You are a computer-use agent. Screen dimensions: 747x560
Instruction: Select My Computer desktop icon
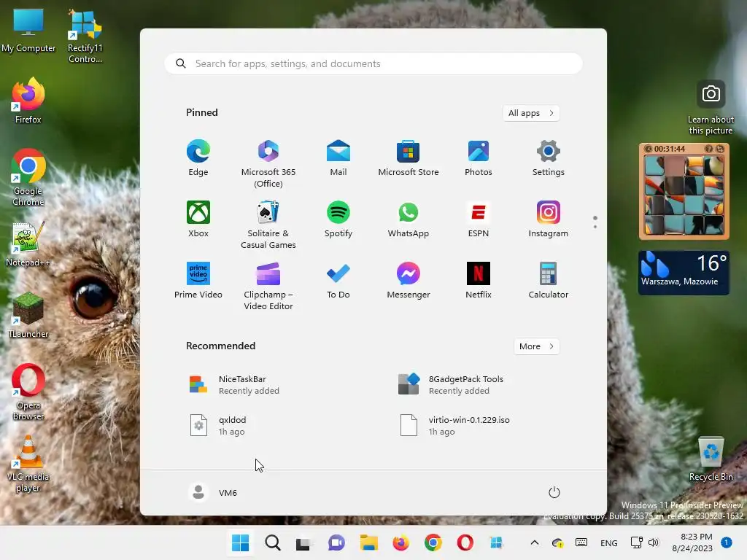(28, 31)
